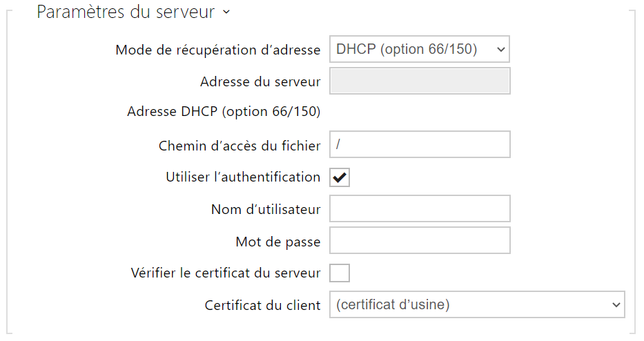Click the checkmark icon in authentication checkbox

pos(340,178)
